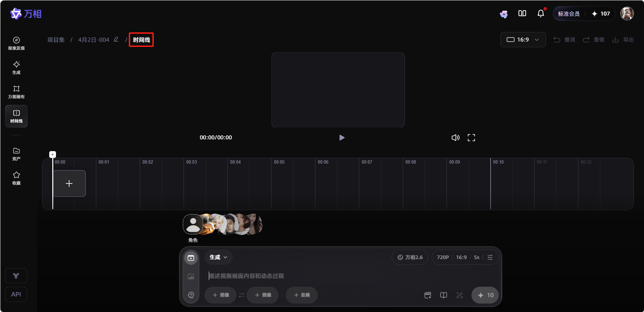Open the 探索发现 explore page in sidebar
Viewport: 644px width, 312px height.
tap(16, 44)
